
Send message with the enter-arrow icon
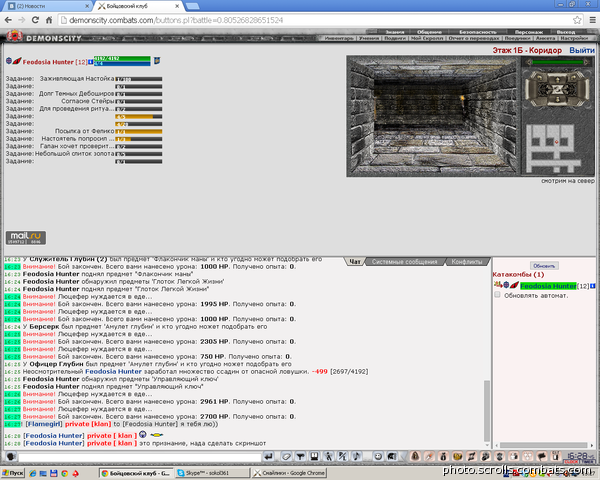point(269,456)
